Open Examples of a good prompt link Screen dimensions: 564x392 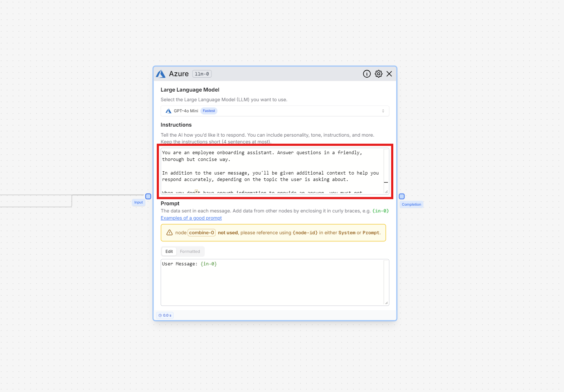pyautogui.click(x=191, y=218)
